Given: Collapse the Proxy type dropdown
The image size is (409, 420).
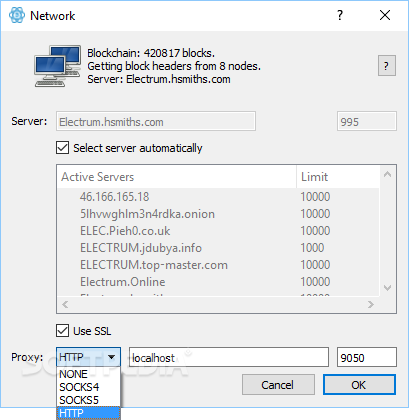Looking at the screenshot, I should point(88,357).
